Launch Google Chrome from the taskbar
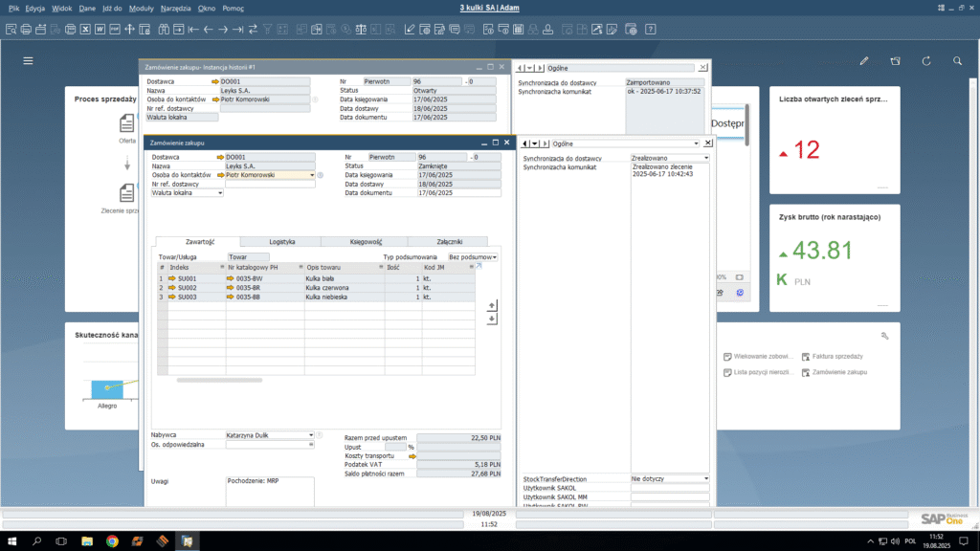 (112, 541)
